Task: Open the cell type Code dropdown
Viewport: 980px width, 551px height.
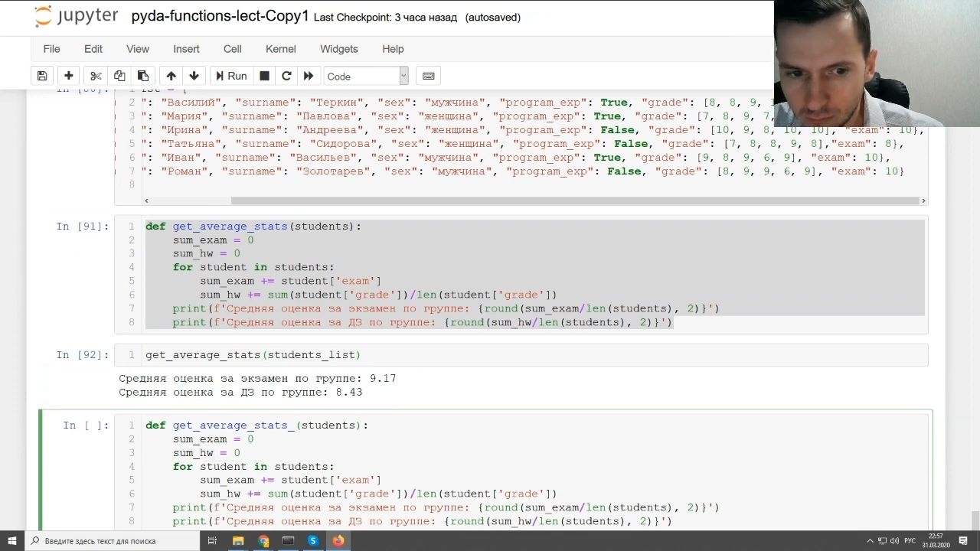Action: click(x=366, y=76)
